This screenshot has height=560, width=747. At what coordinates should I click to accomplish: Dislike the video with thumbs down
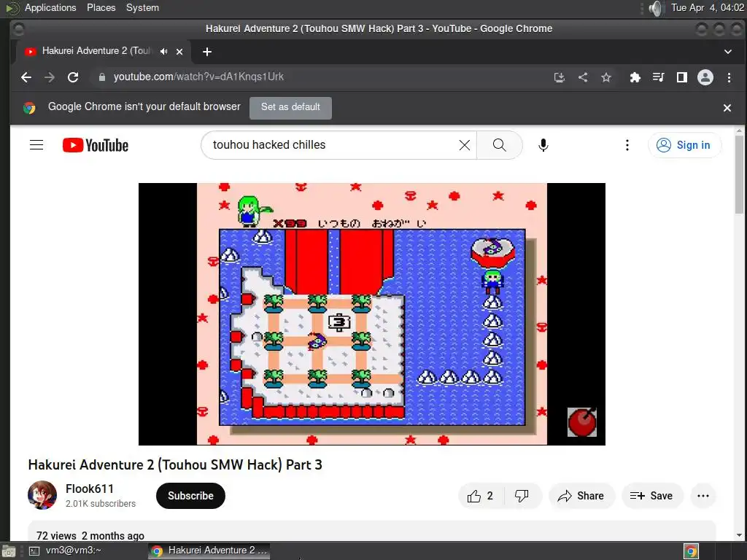click(522, 496)
